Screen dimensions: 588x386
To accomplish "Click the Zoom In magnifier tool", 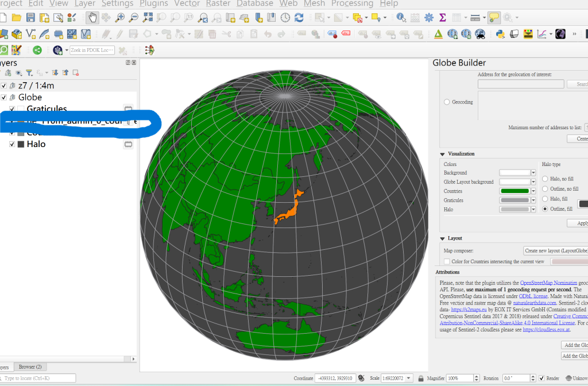I will (119, 18).
